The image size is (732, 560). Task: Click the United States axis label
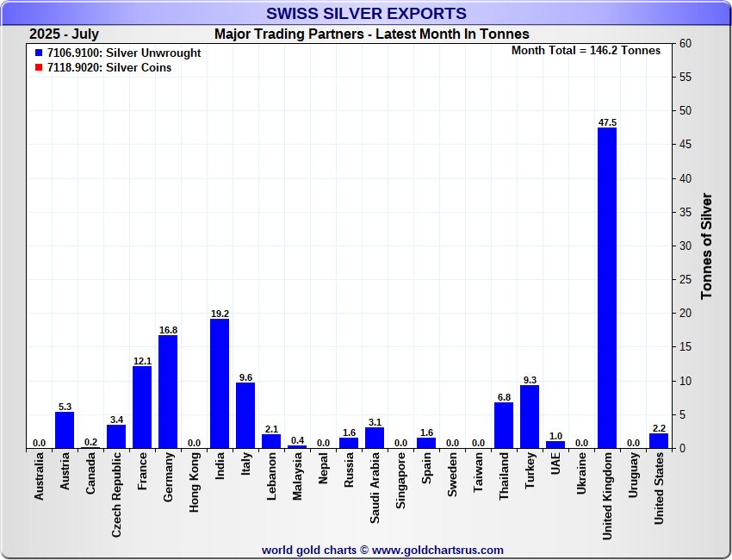[659, 488]
